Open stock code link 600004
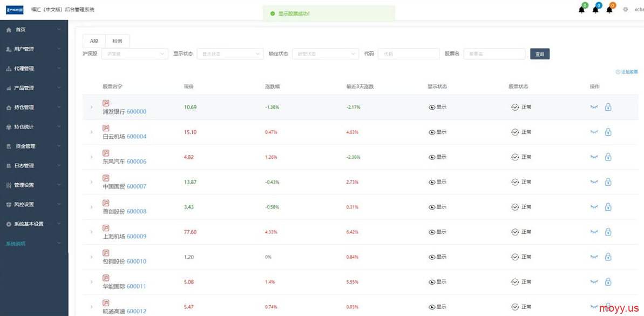 137,137
